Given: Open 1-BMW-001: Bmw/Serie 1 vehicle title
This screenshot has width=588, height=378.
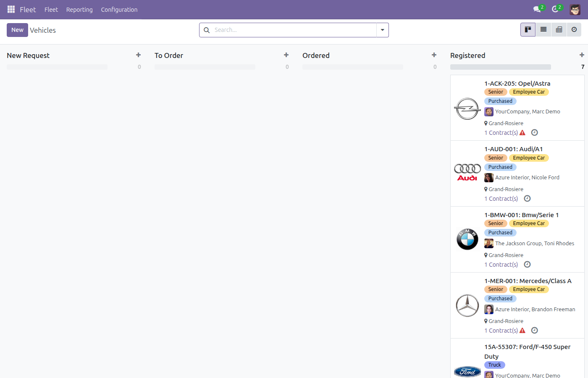Looking at the screenshot, I should 522,215.
